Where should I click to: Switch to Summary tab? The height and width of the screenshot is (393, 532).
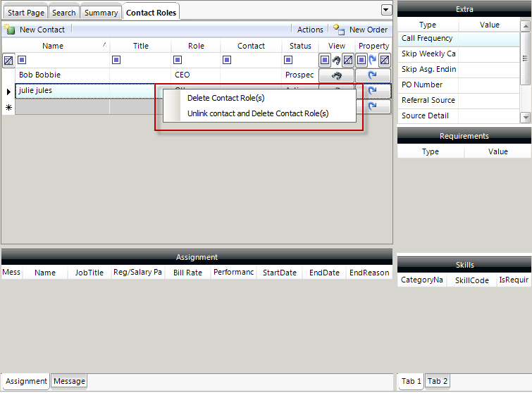point(101,13)
